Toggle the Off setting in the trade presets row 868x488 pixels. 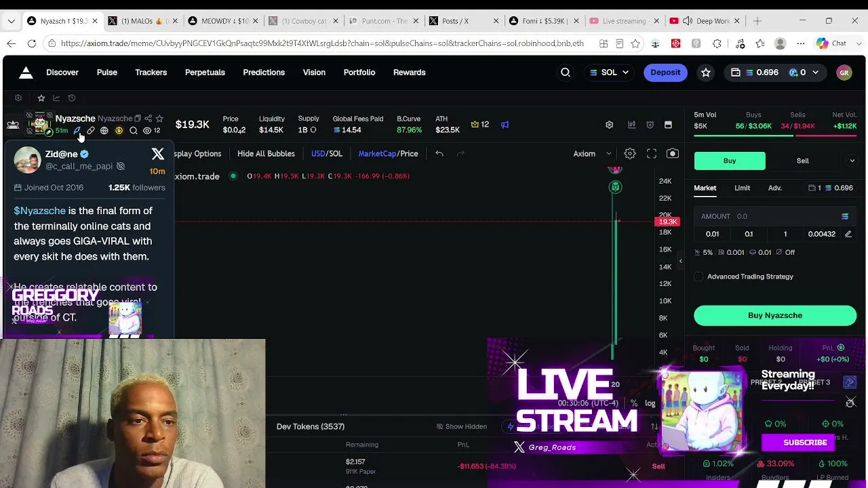tap(785, 252)
